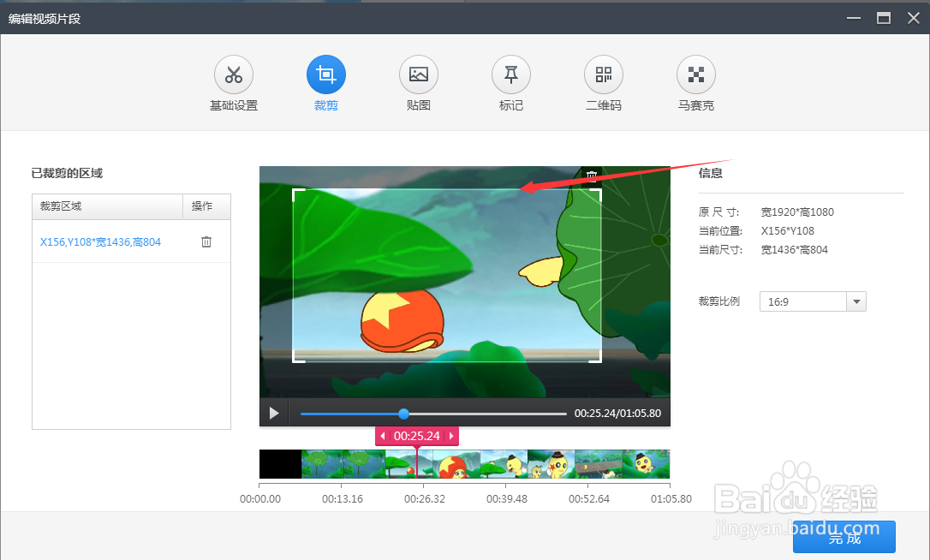Click the 00:25.24 timeline marker label
The width and height of the screenshot is (930, 560).
(x=417, y=436)
